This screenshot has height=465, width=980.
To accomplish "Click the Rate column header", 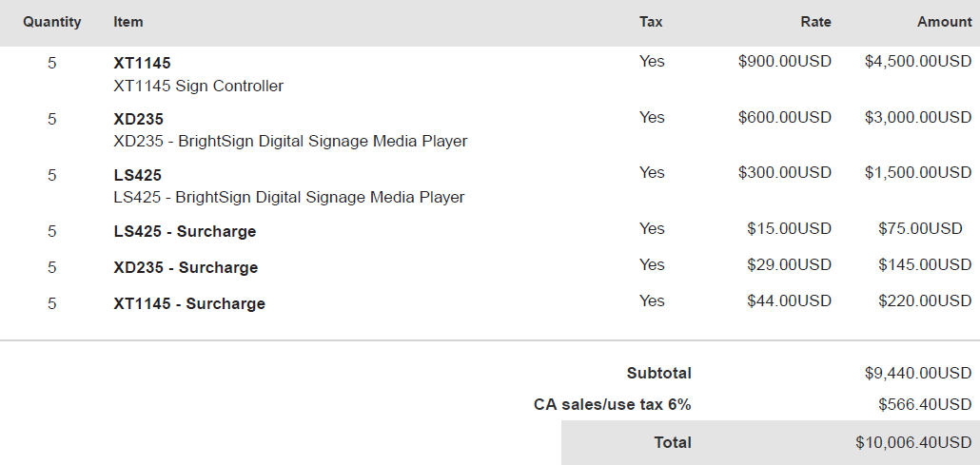I will click(x=815, y=22).
